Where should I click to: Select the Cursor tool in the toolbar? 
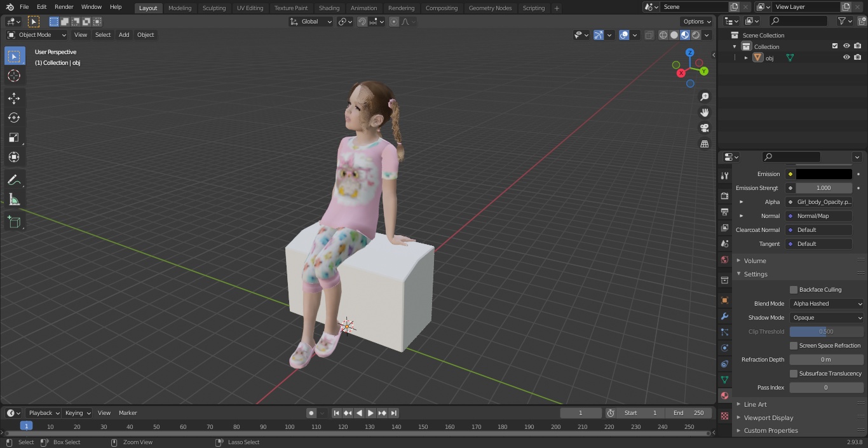click(14, 76)
